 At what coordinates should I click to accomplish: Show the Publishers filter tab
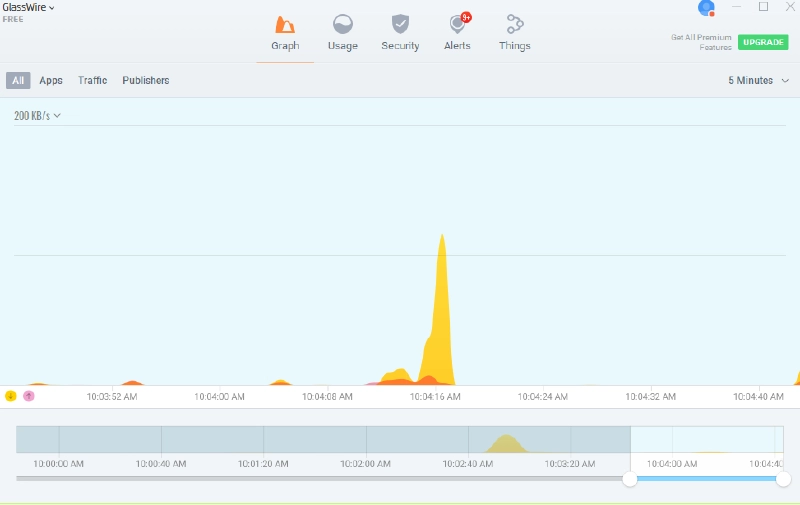click(146, 80)
